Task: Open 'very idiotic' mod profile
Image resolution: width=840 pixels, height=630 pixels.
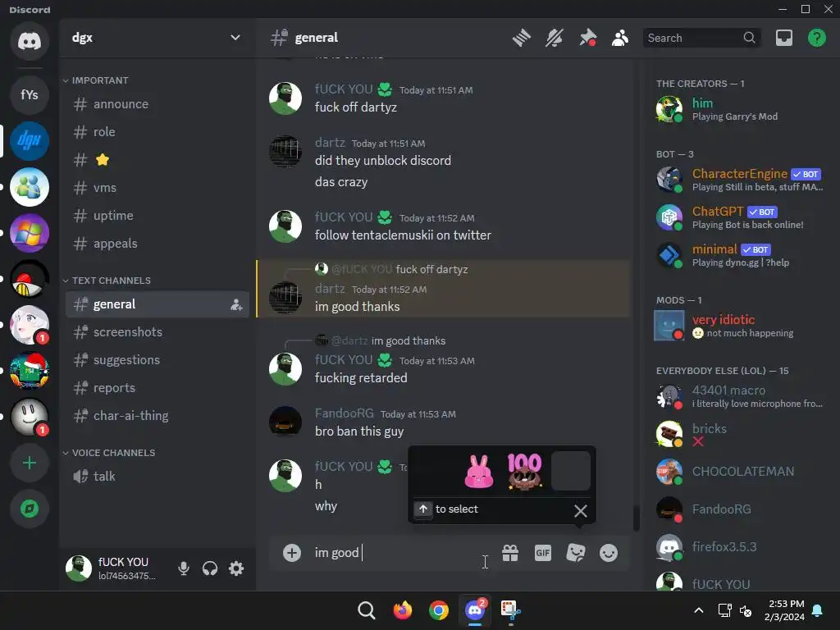Action: pos(741,326)
